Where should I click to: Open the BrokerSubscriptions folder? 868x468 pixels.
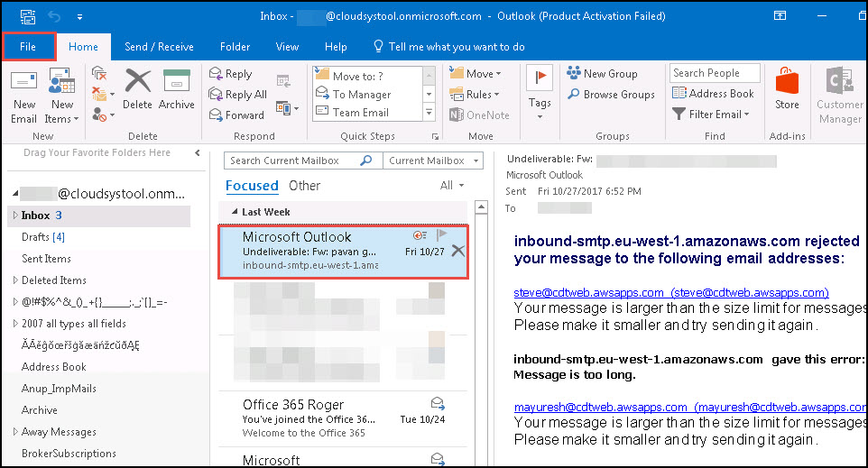point(69,453)
